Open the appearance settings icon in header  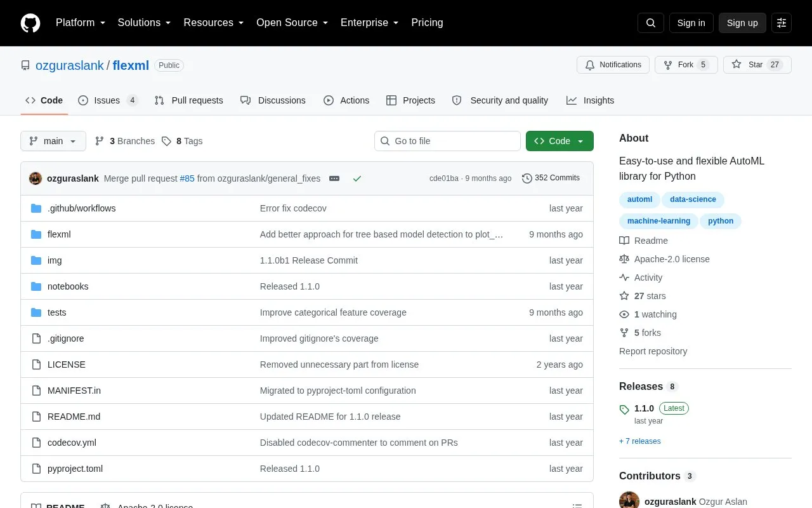[x=782, y=23]
